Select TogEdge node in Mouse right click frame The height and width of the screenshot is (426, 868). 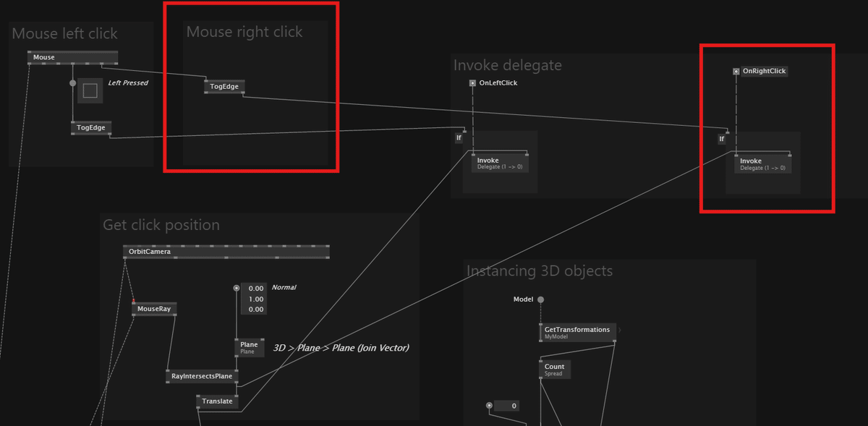point(224,87)
